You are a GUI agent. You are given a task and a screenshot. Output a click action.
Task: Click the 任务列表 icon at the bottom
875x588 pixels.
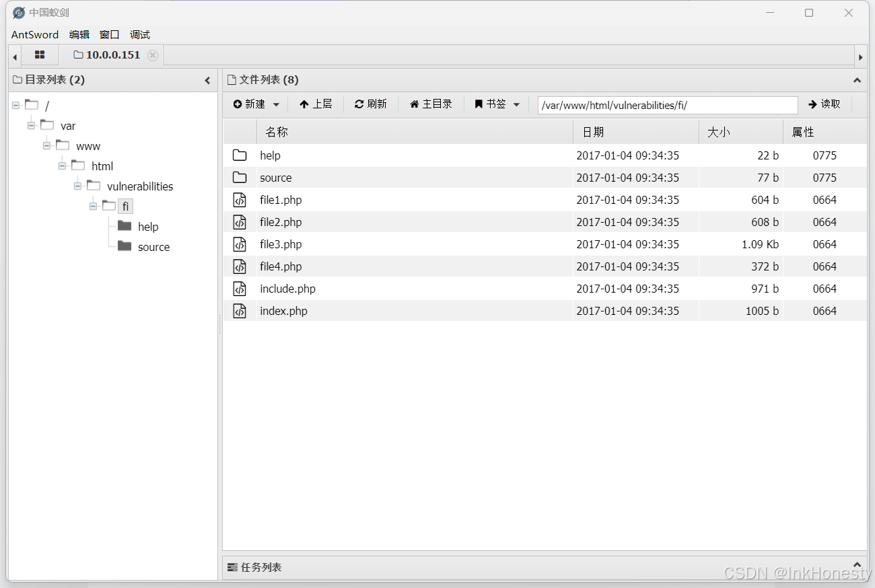(234, 567)
